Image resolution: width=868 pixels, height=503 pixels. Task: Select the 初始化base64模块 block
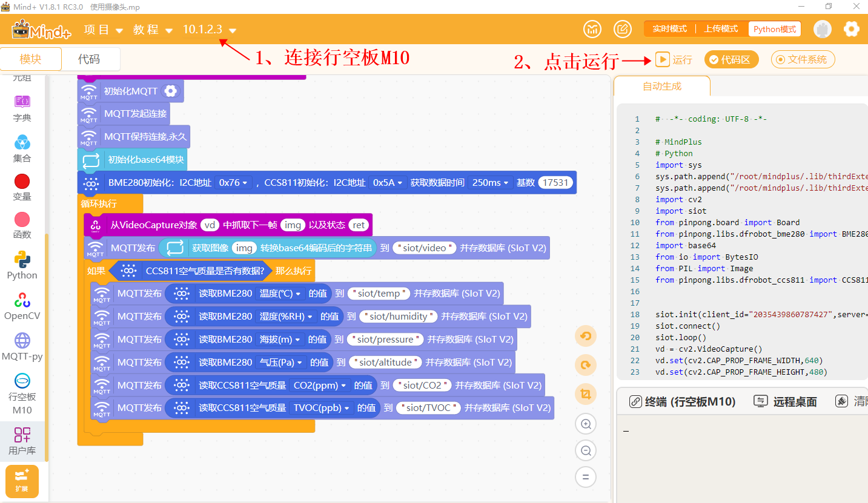point(133,160)
